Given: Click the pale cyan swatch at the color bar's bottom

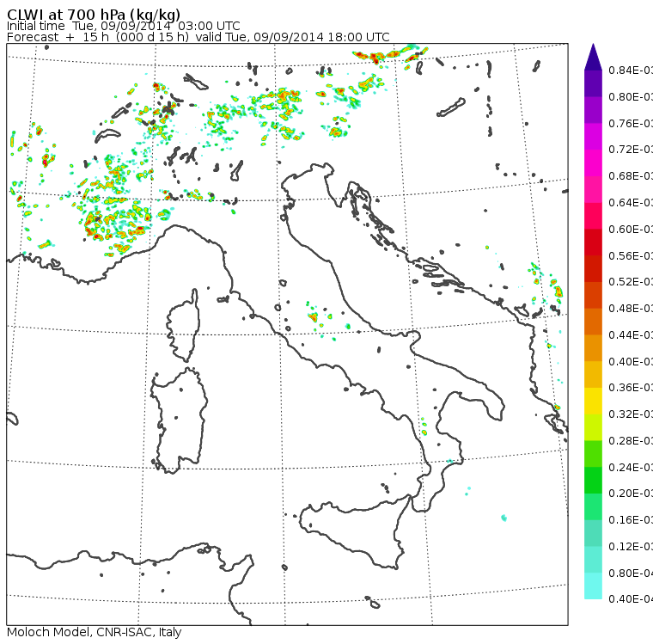Looking at the screenshot, I should (x=593, y=586).
